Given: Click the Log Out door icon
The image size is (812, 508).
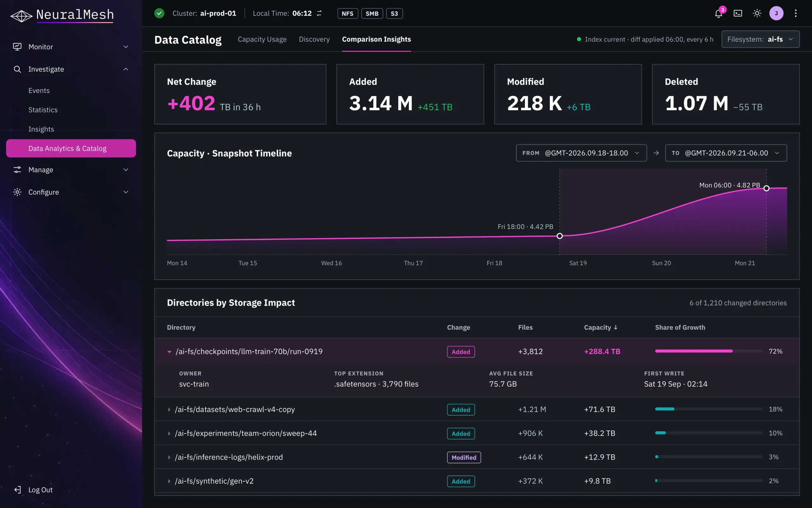Looking at the screenshot, I should tap(17, 490).
